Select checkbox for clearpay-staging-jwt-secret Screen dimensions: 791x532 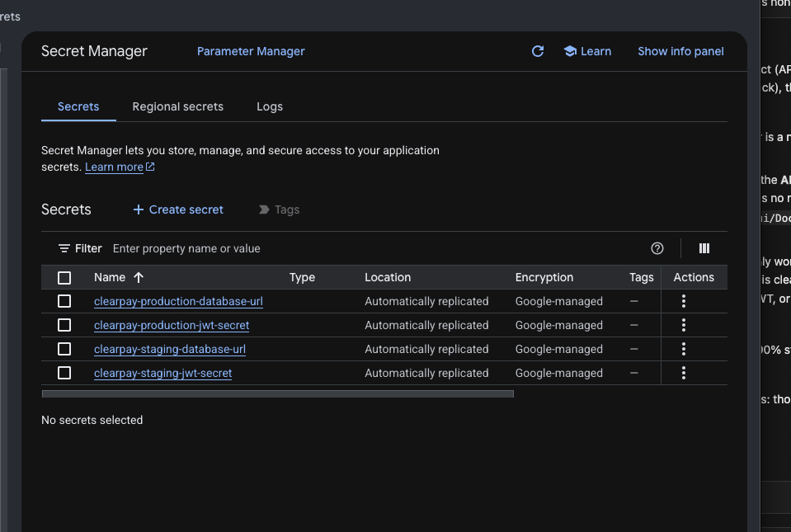coord(64,373)
